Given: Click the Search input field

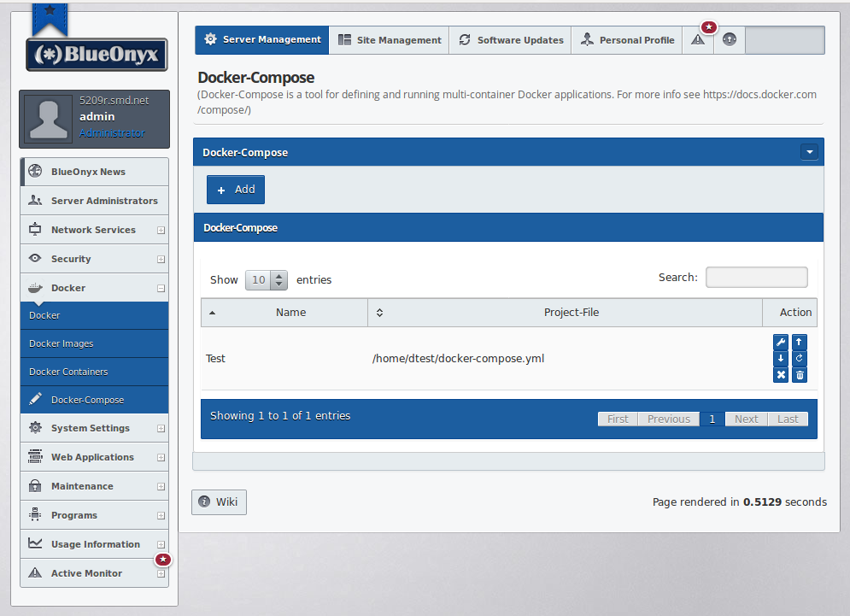Looking at the screenshot, I should coord(757,277).
